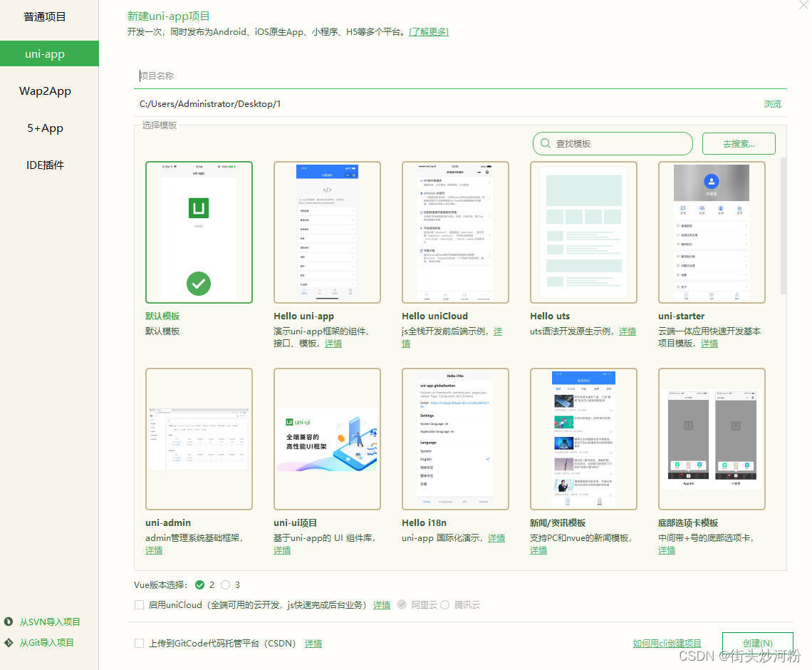
Task: Check the 上传到GitCode代码托管平台 checkbox
Action: click(x=140, y=643)
